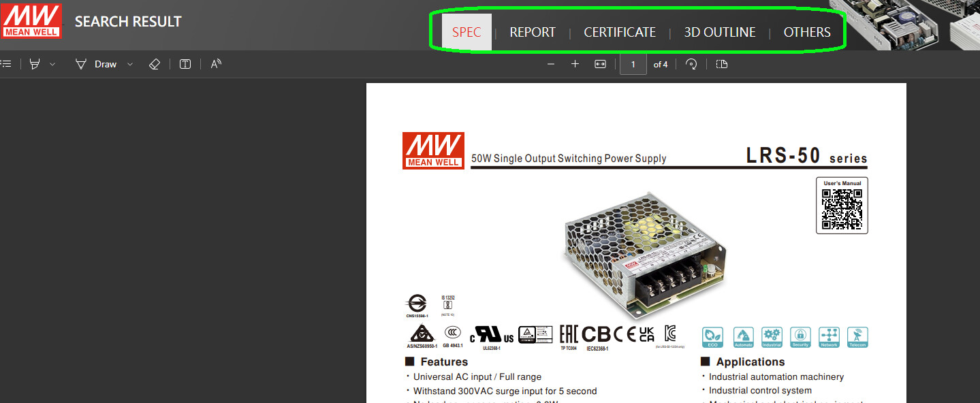This screenshot has width=980, height=403.
Task: Click the CE mark
Action: pos(625,334)
